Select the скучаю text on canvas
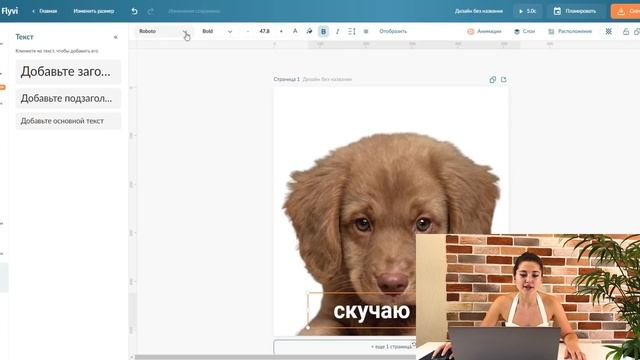This screenshot has width=640, height=360. pos(371,311)
